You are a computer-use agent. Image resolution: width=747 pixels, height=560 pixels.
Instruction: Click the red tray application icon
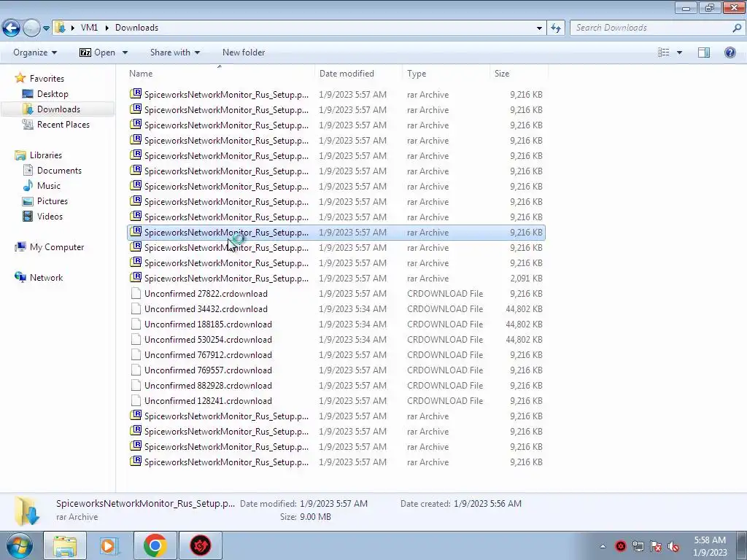(620, 546)
